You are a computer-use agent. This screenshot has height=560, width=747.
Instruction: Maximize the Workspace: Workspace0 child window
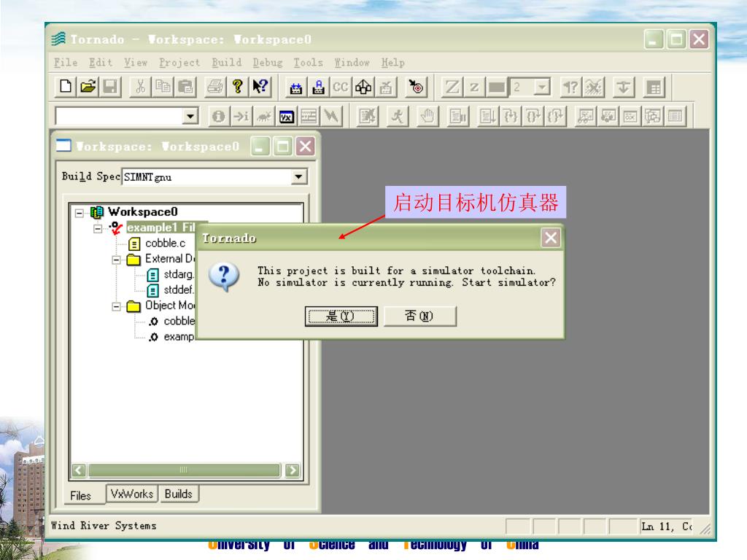[282, 146]
